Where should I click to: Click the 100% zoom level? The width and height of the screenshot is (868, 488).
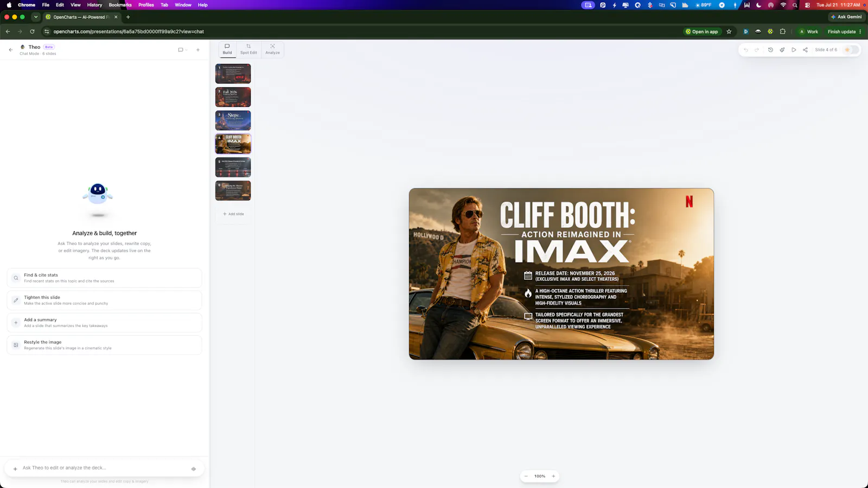pyautogui.click(x=540, y=476)
